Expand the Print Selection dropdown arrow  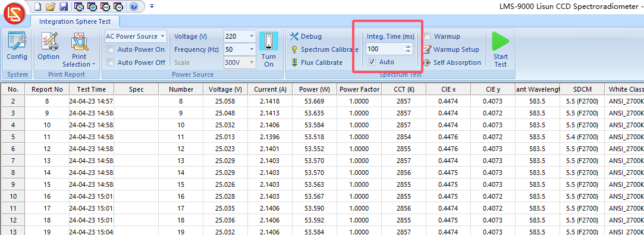pos(93,64)
